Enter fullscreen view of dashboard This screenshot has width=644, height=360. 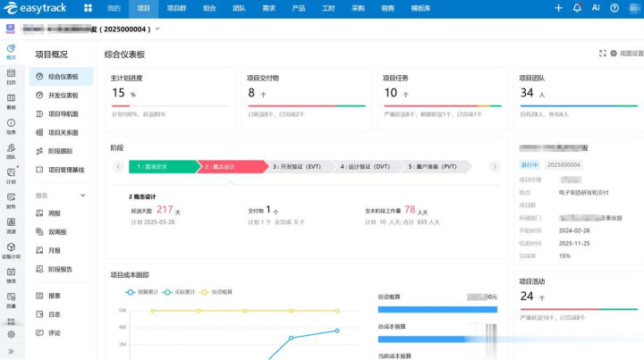[602, 54]
